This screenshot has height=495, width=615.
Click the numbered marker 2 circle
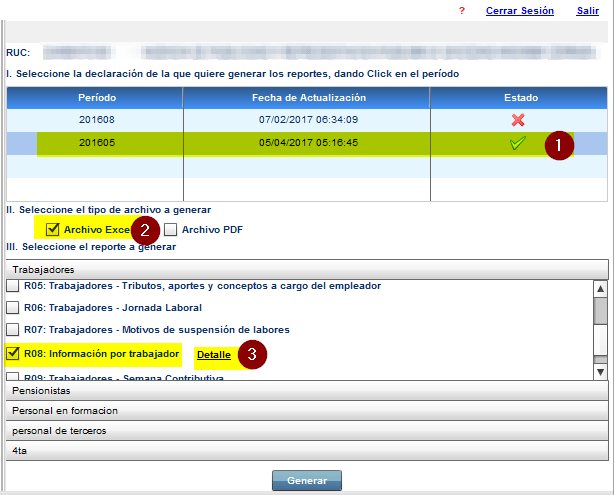tap(146, 230)
